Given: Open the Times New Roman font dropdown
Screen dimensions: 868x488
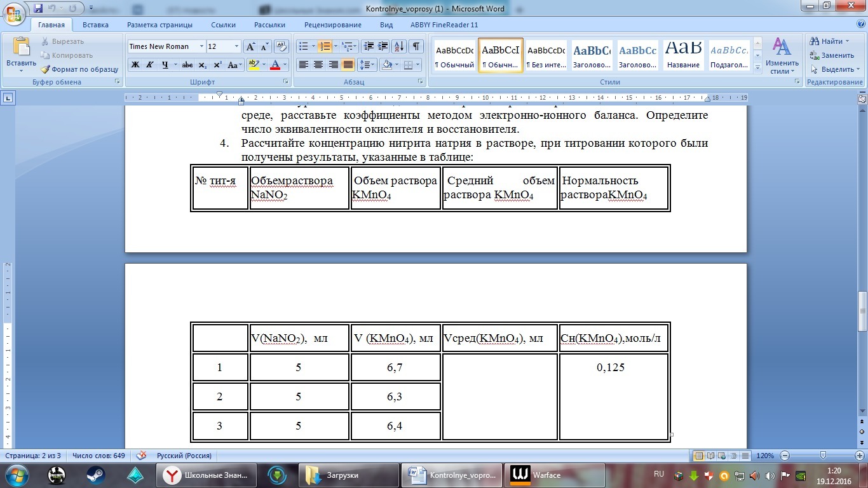Looking at the screenshot, I should 201,46.
